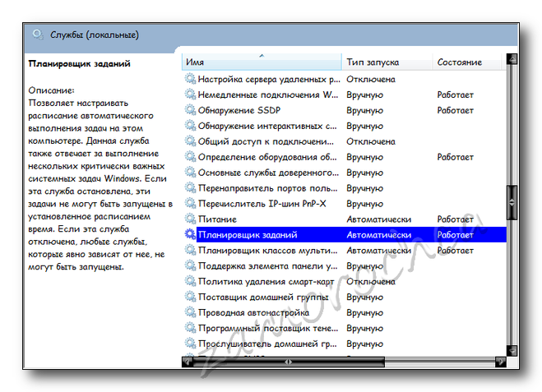The width and height of the screenshot is (542, 392).
Task: Click gear icon of Обнаружение SSDP
Action: [191, 110]
